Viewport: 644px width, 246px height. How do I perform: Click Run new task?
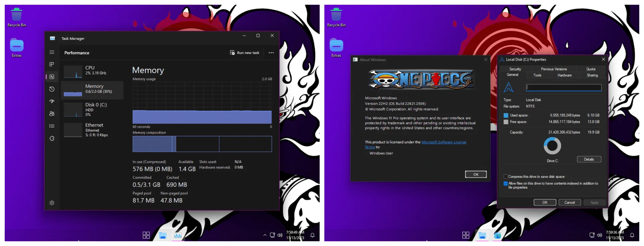point(245,53)
